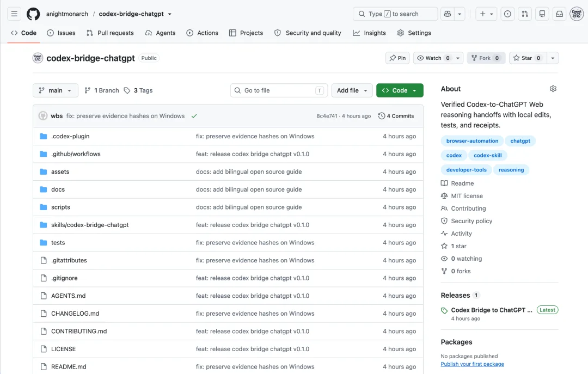Expand the Watch notifications dropdown arrow
This screenshot has height=374, width=588.
coord(458,58)
